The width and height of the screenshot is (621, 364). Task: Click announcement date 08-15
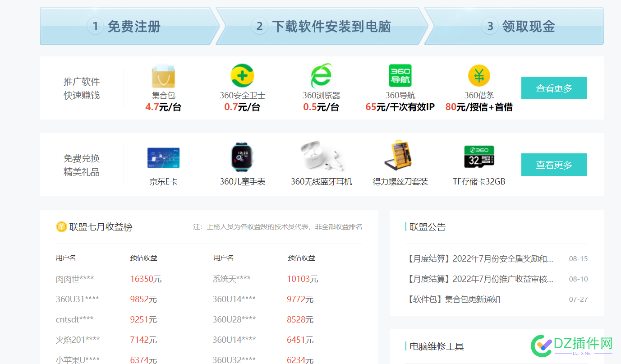point(578,259)
